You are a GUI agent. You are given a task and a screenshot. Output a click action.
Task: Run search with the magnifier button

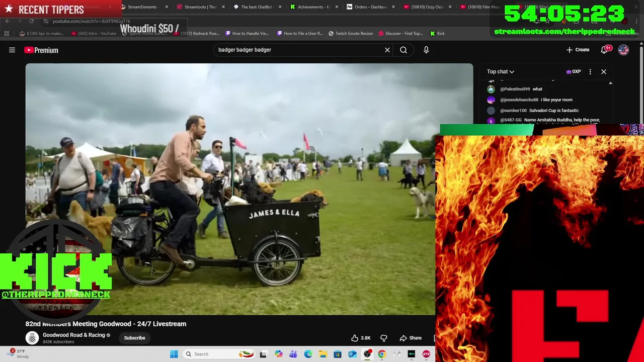coord(404,50)
